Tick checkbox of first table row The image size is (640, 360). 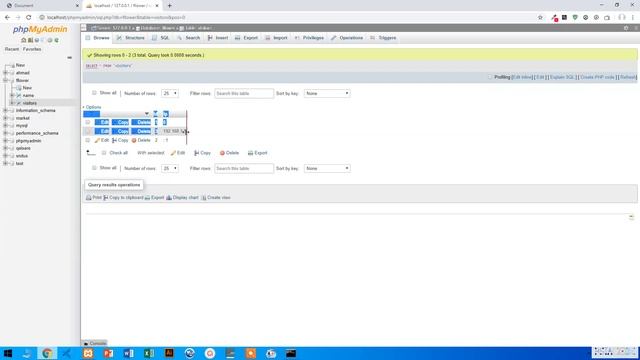click(88, 122)
